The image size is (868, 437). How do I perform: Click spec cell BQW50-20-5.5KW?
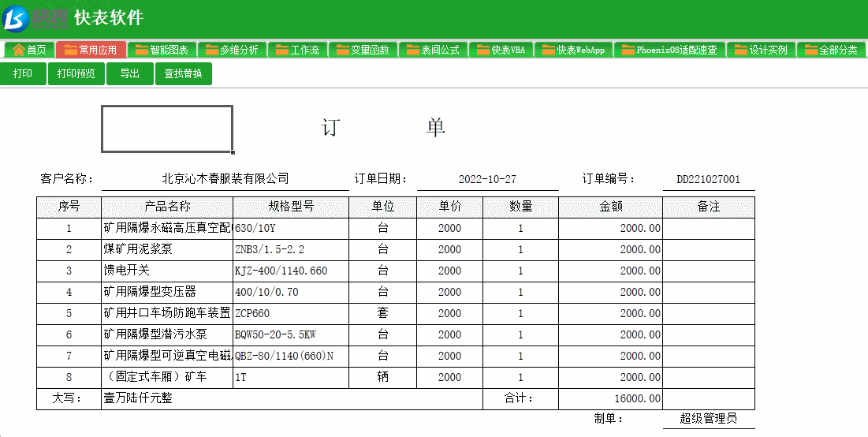point(291,334)
